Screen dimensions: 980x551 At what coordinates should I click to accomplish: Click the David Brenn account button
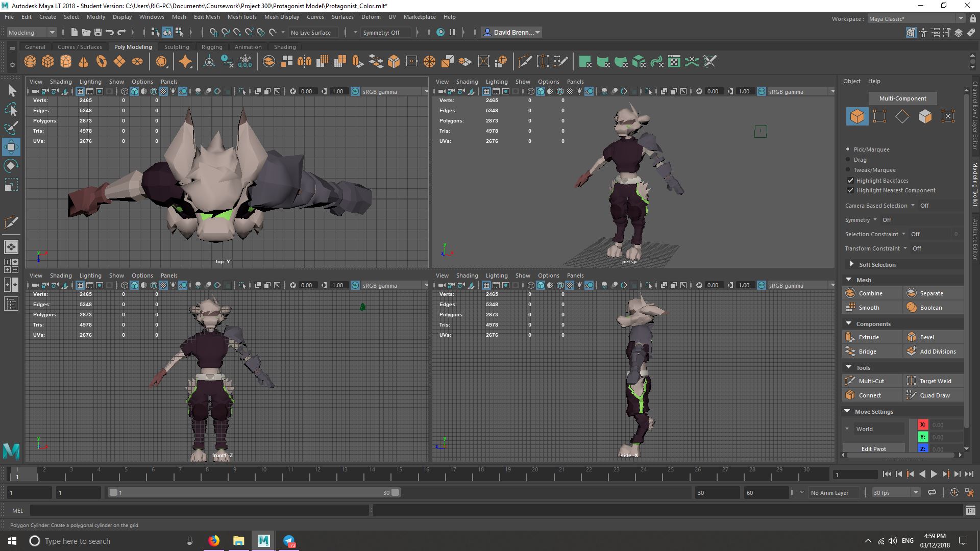pos(511,32)
